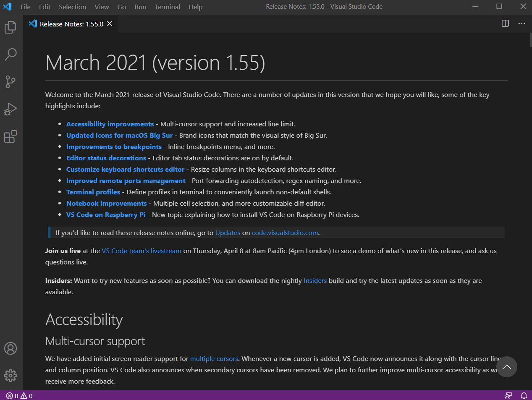Open the Edit menu

[x=45, y=7]
